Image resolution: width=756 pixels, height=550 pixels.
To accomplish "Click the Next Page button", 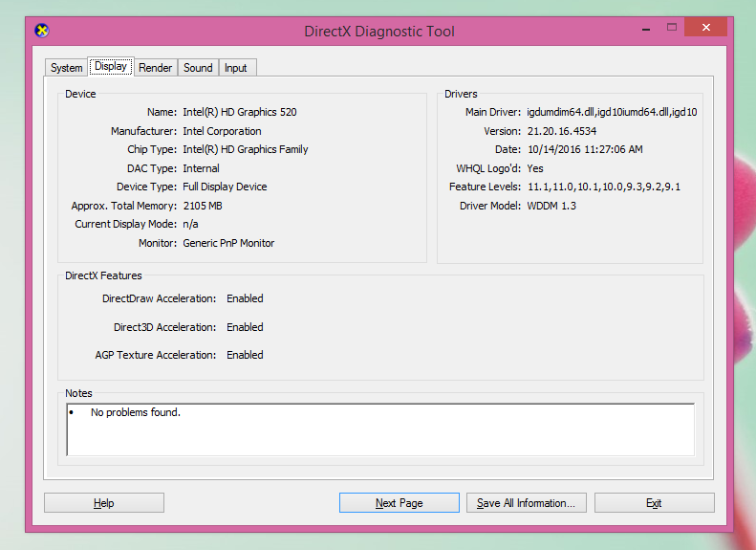I will 399,503.
